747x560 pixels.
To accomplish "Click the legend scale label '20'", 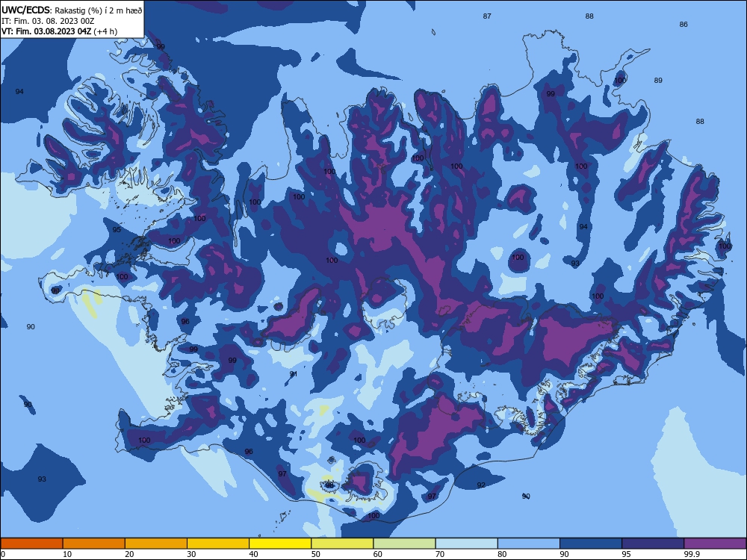I will 129,554.
